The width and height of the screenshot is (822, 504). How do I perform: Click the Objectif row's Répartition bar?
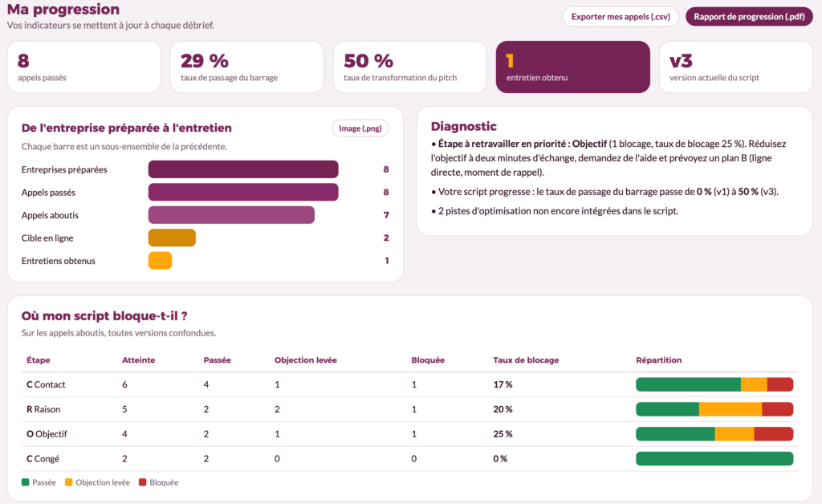pos(714,434)
